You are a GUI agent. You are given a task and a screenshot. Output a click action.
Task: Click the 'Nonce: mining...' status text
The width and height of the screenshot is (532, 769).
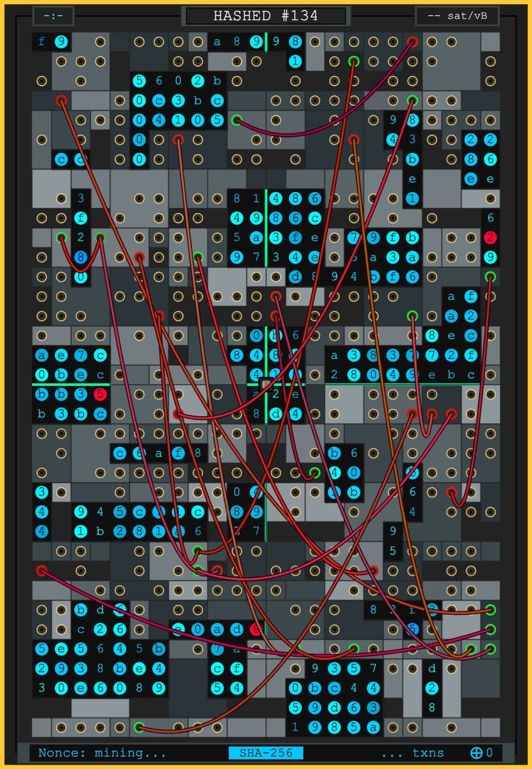(x=102, y=752)
